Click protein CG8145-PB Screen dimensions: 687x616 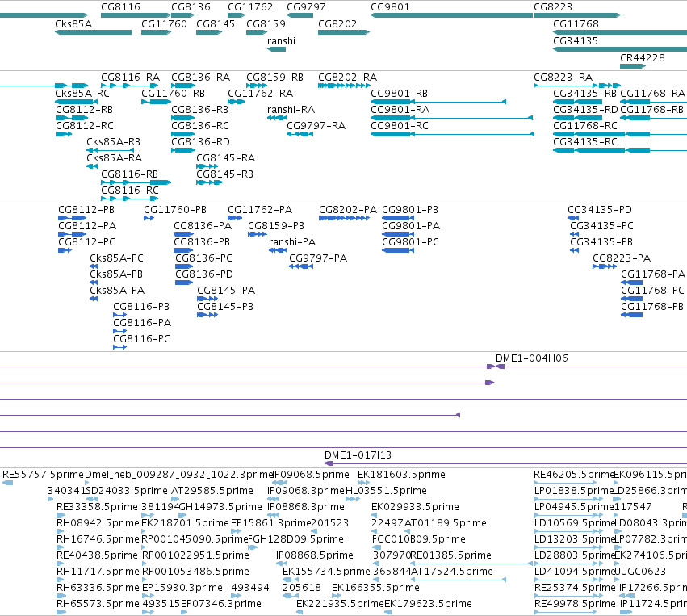[x=207, y=316]
